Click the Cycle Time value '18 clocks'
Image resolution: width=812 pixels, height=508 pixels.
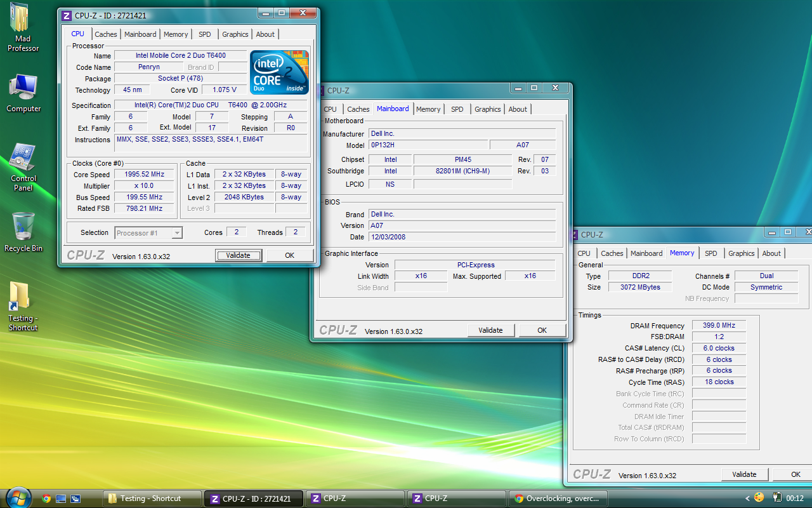click(x=719, y=382)
